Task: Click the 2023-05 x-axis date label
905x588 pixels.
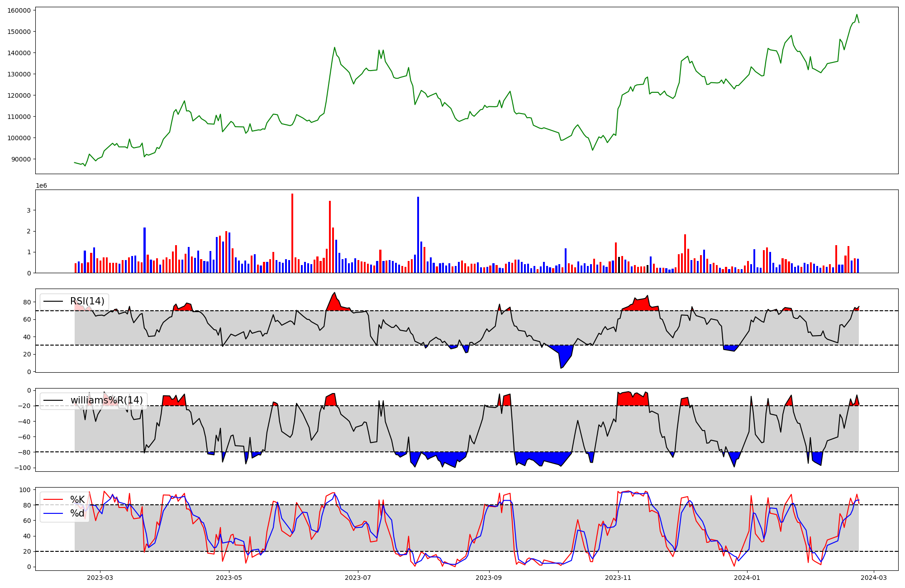Action: [229, 578]
